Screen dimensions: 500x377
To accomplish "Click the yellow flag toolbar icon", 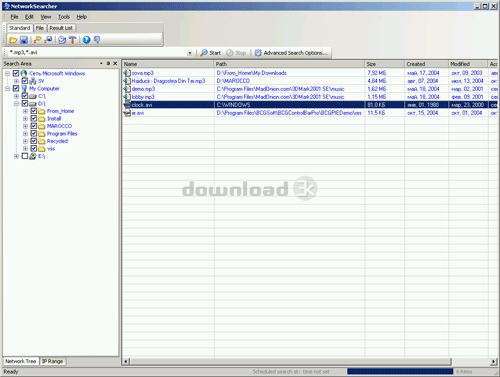I will (x=38, y=40).
